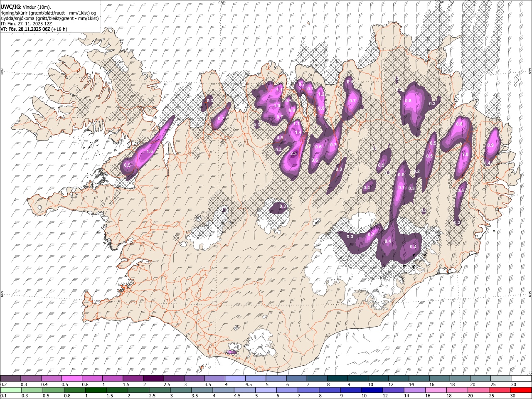The height and width of the screenshot is (399, 532).
Task: Click the "Vindur (10m)," header text
Action: coord(36,7)
